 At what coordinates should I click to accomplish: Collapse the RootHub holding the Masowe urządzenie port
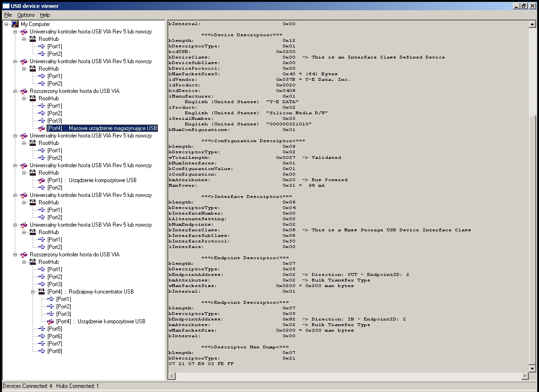24,98
